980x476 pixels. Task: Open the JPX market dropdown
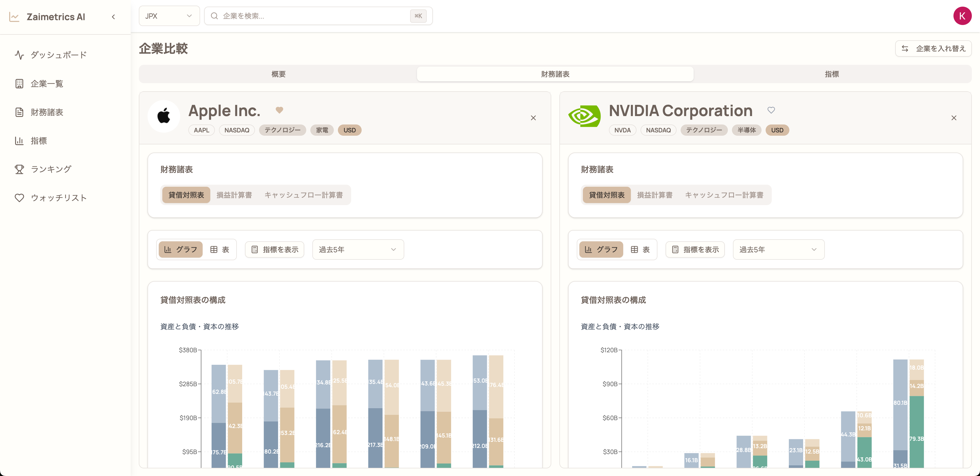(169, 16)
